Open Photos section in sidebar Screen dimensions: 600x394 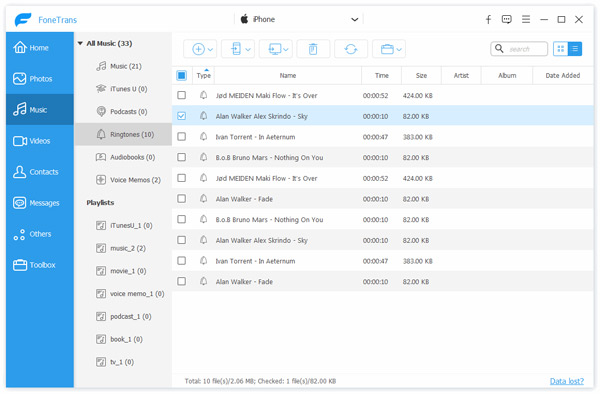tap(40, 78)
